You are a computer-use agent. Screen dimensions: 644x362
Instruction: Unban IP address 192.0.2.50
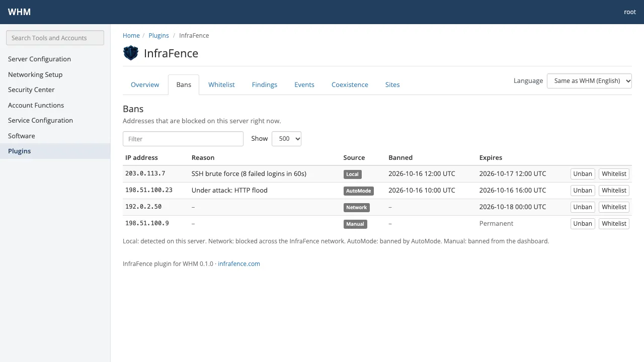point(583,207)
